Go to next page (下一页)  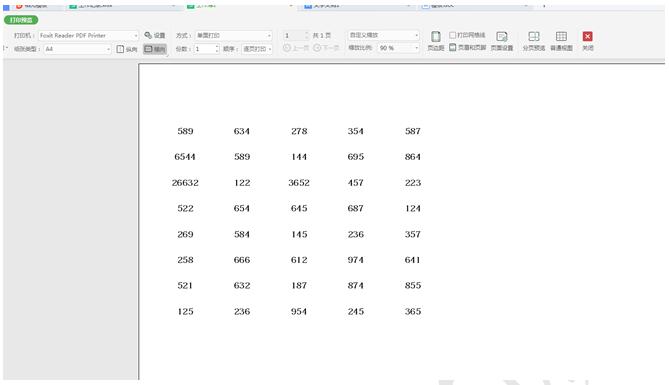pos(326,48)
